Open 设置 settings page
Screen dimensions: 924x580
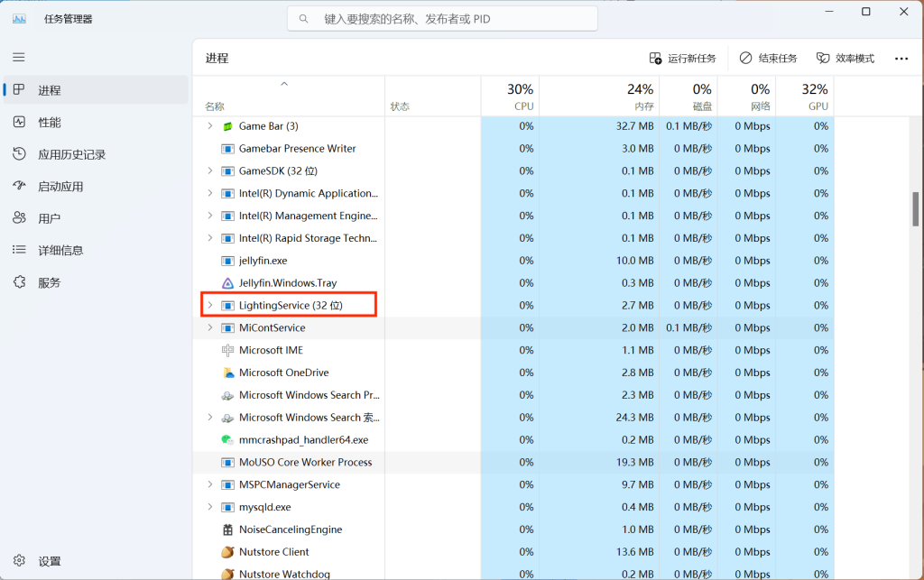pyautogui.click(x=96, y=560)
